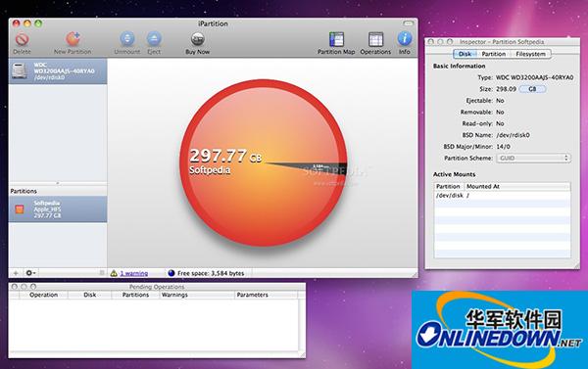The image size is (588, 369).
Task: Click Mounted At column header
Action: 517,186
